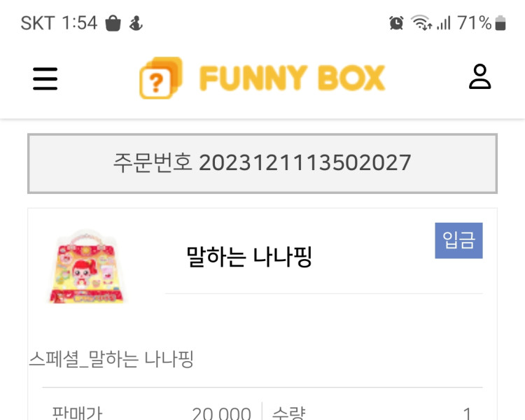525x420 pixels.
Task: Open the hamburger navigation menu
Action: 45,78
